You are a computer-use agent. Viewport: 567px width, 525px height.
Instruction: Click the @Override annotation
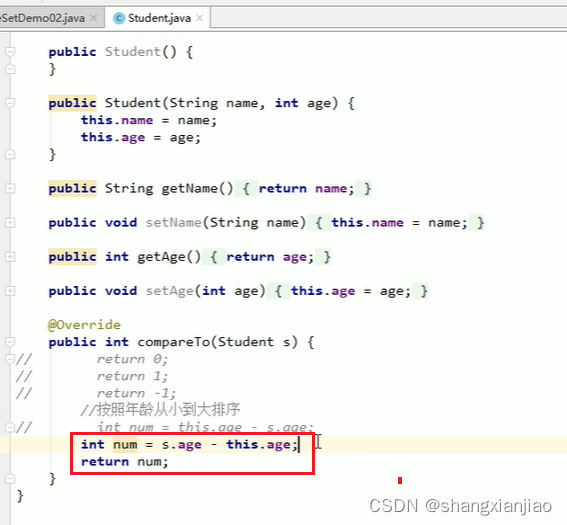[x=84, y=325]
